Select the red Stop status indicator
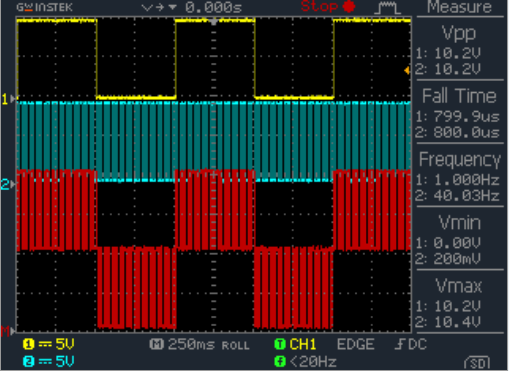 click(328, 6)
